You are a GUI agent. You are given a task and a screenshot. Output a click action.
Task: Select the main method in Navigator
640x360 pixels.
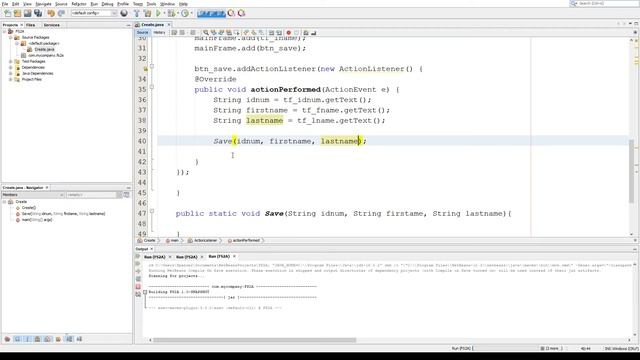[x=37, y=220]
